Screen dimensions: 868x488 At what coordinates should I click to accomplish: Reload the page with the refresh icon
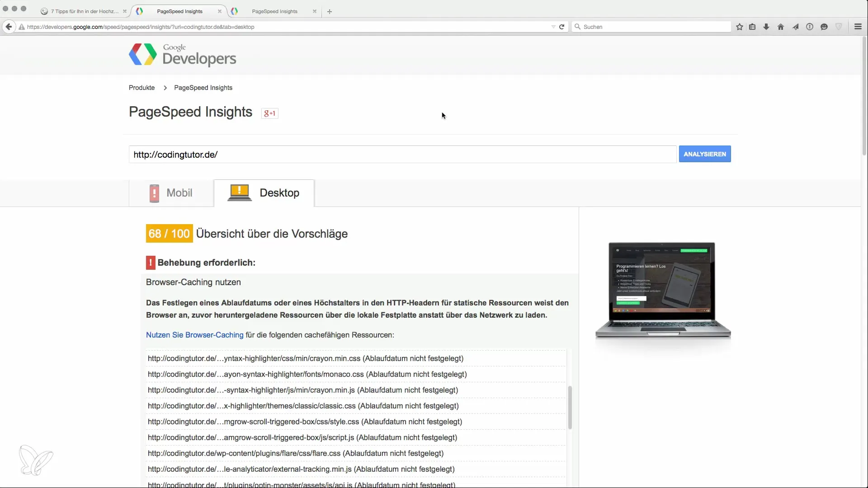click(561, 27)
